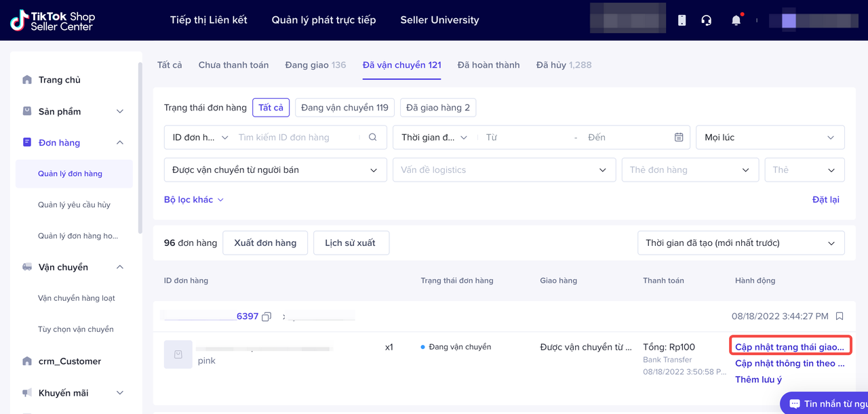This screenshot has width=868, height=414.
Task: Bookmark the order with the flag icon
Action: (840, 316)
